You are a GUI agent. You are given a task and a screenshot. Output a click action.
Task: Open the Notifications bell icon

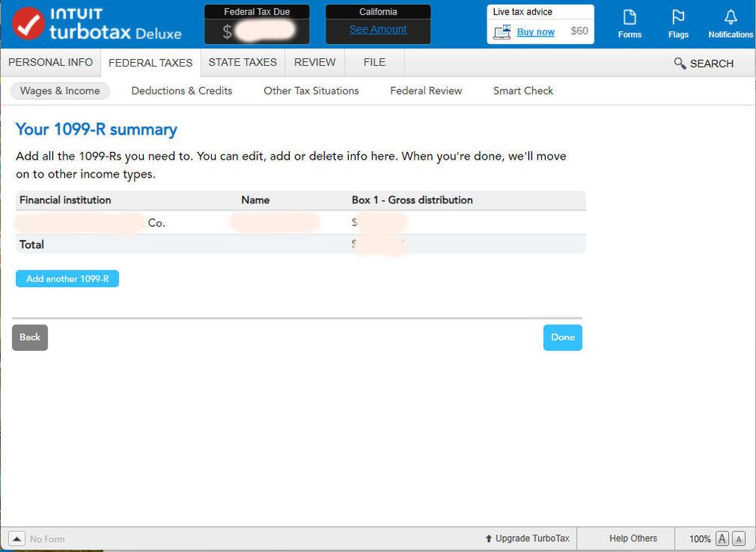click(730, 18)
